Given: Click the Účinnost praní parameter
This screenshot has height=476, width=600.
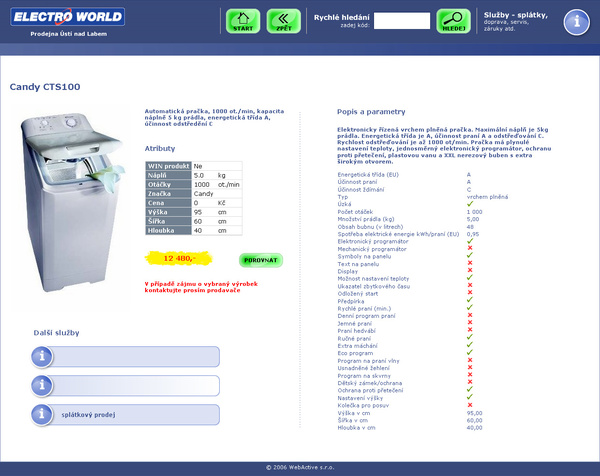Looking at the screenshot, I should (x=357, y=182).
